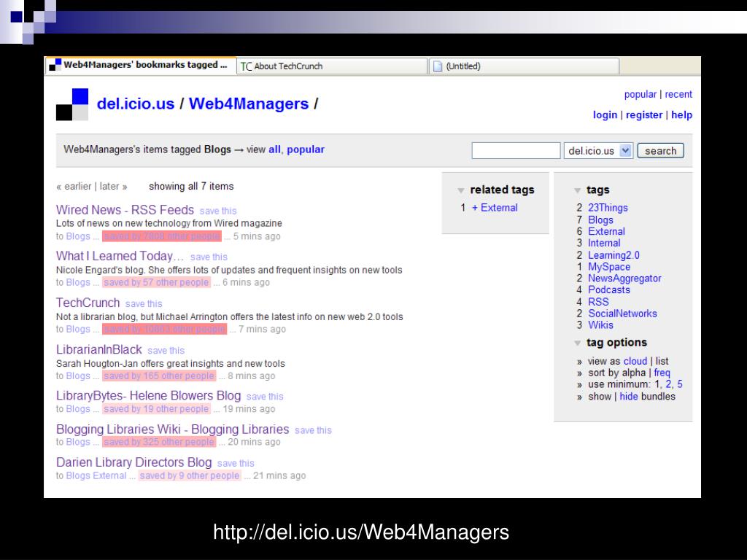
Task: Save this for TechCrunch bookmark
Action: point(144,304)
